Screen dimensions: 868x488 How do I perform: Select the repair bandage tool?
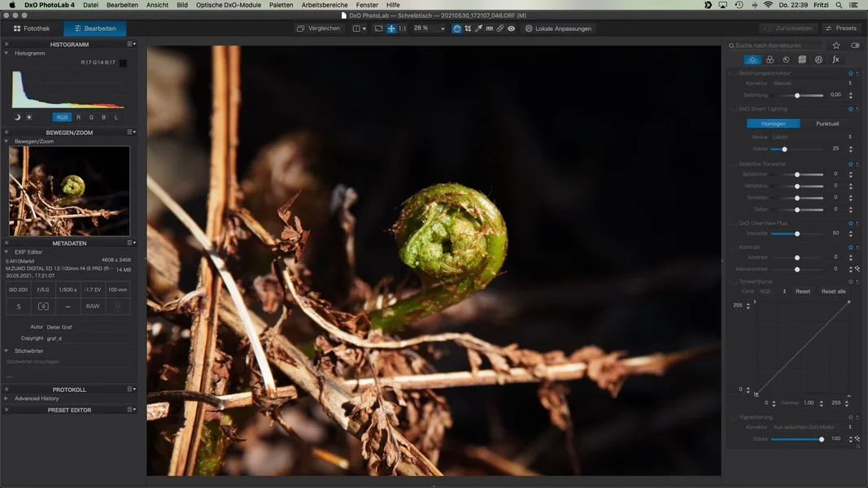pyautogui.click(x=499, y=28)
